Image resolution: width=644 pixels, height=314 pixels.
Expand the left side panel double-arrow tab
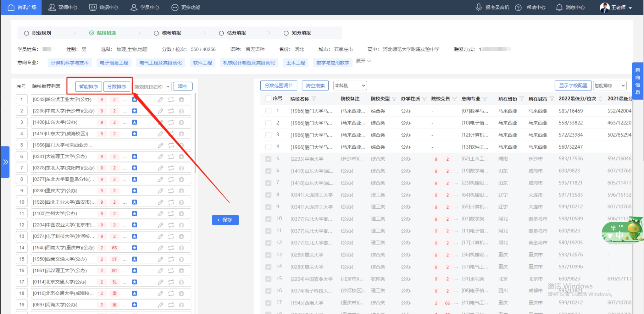pos(5,162)
